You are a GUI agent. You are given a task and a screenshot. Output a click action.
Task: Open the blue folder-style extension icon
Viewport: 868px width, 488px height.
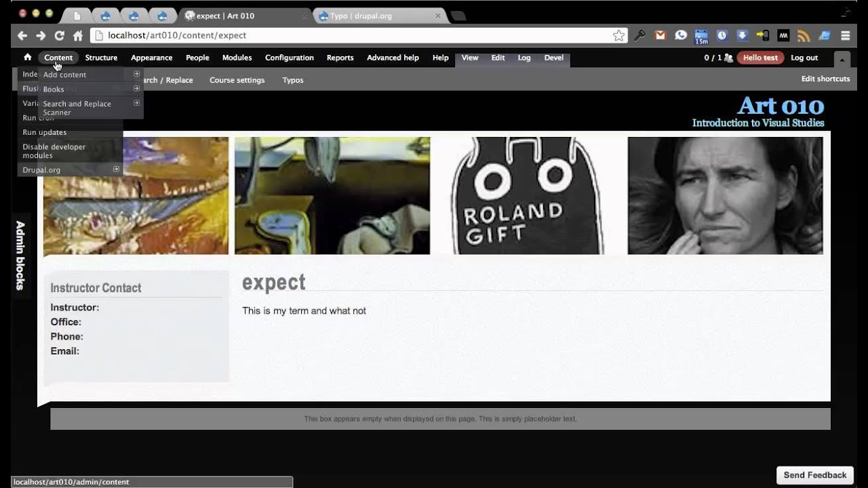coord(825,36)
